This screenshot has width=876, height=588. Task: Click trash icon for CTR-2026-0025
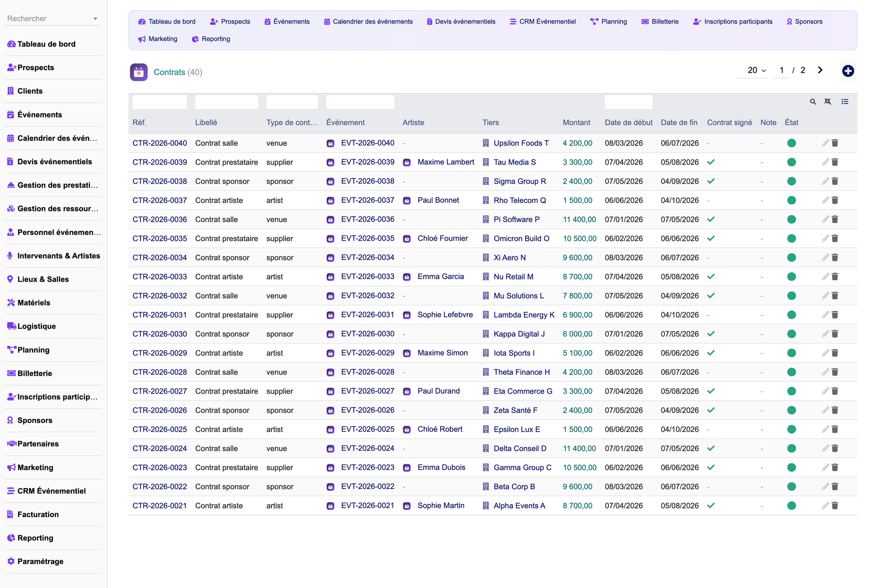pos(835,429)
